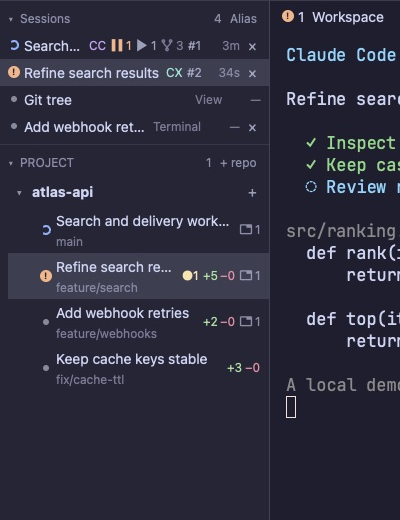
Task: Click the pending Review task circle
Action: tap(311, 187)
